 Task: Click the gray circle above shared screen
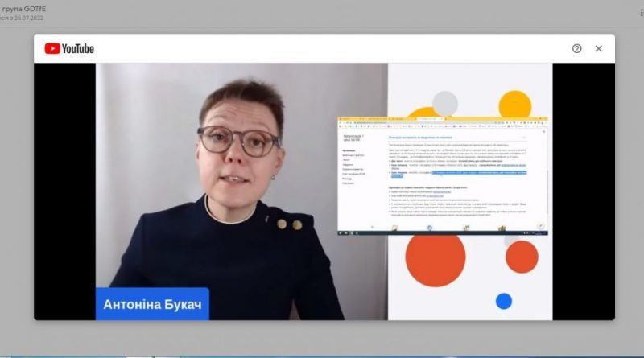click(x=445, y=104)
